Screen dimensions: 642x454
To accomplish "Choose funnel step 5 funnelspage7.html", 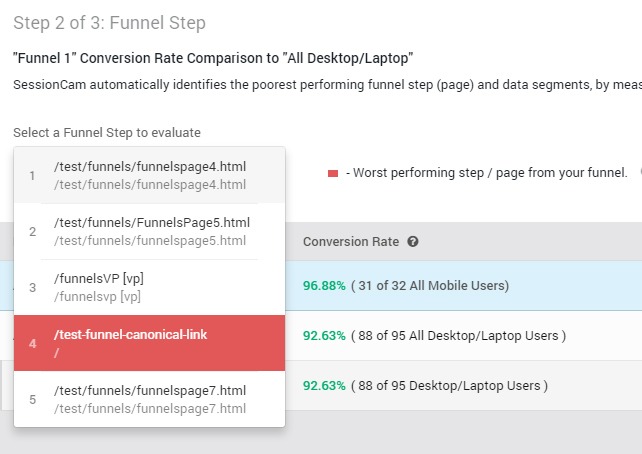I will (149, 399).
